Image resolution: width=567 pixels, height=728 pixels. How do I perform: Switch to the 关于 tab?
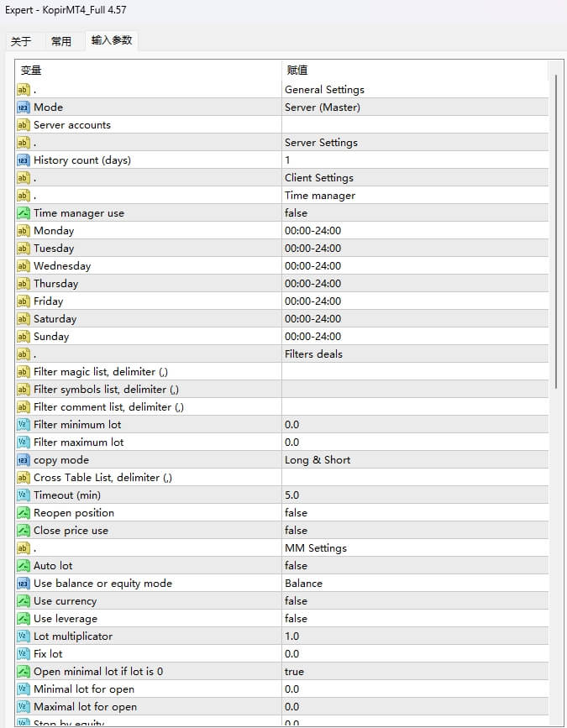(21, 41)
